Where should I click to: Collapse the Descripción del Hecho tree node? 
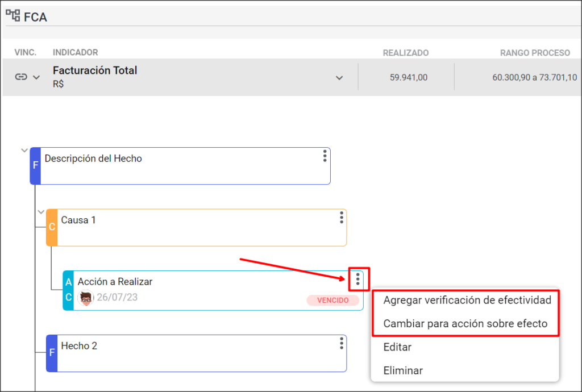tap(24, 150)
